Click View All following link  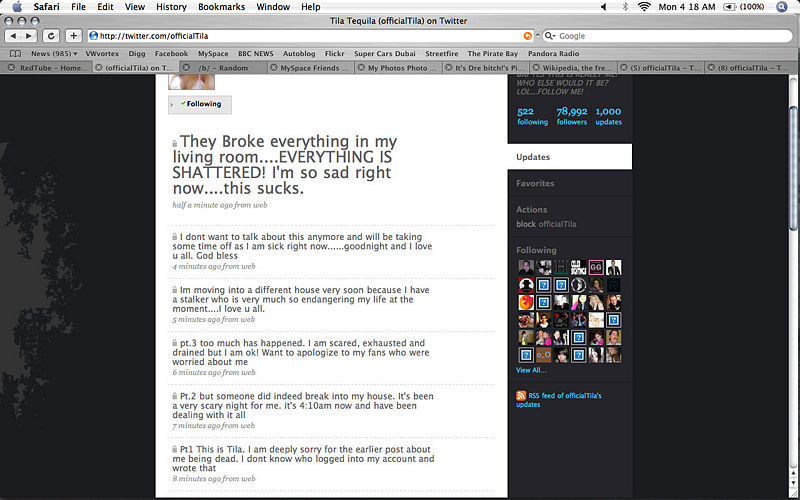[531, 370]
